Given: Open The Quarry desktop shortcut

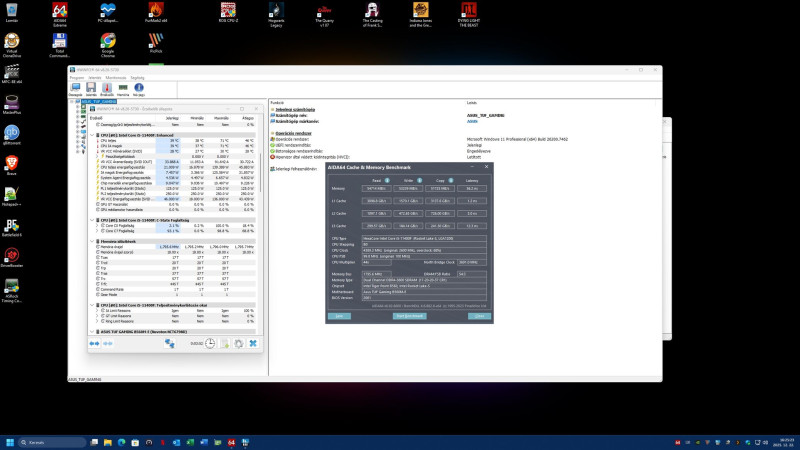Looking at the screenshot, I should [324, 14].
